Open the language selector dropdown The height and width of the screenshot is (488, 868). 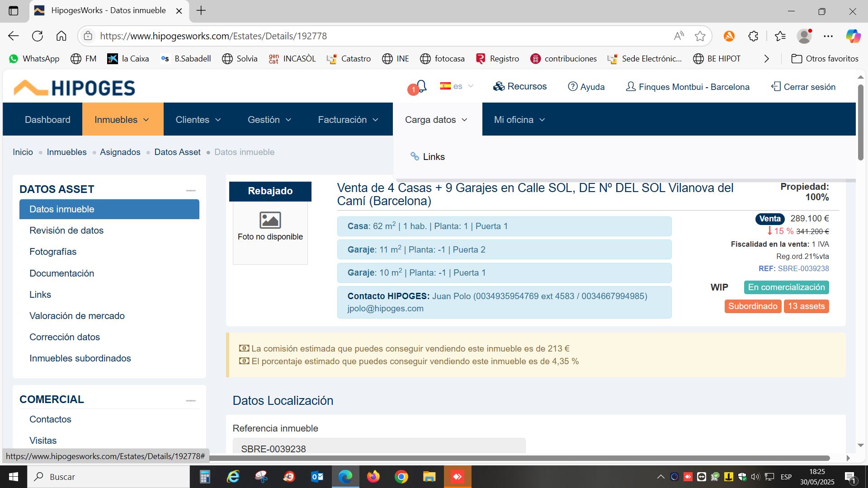coord(457,86)
